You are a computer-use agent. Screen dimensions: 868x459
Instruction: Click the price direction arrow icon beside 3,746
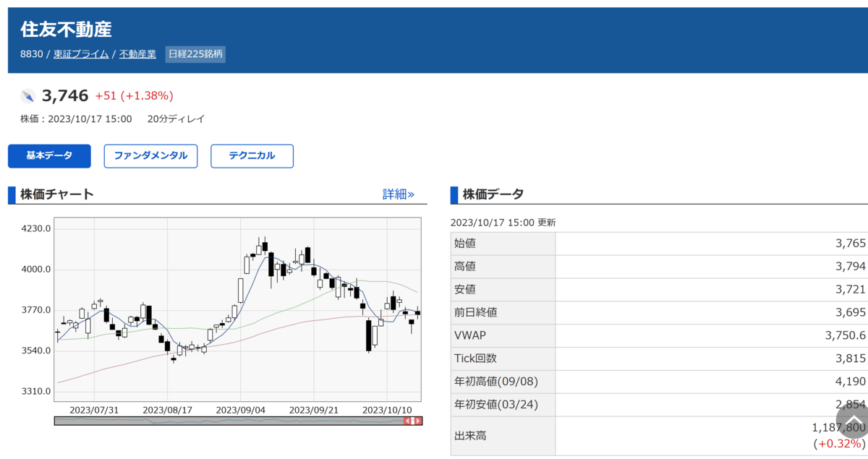point(27,96)
